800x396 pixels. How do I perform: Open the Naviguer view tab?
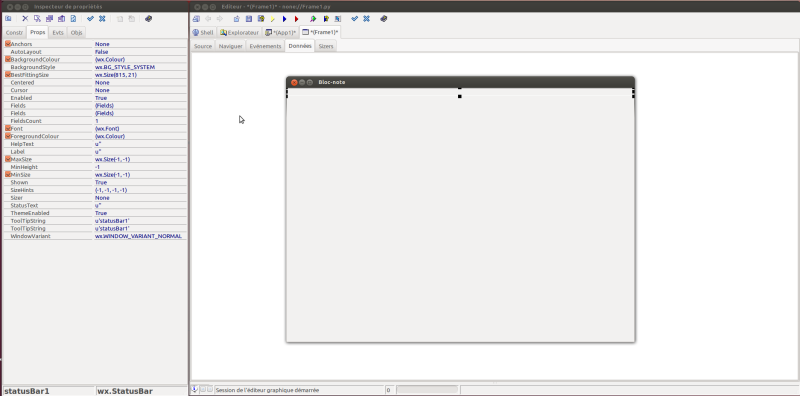click(231, 46)
